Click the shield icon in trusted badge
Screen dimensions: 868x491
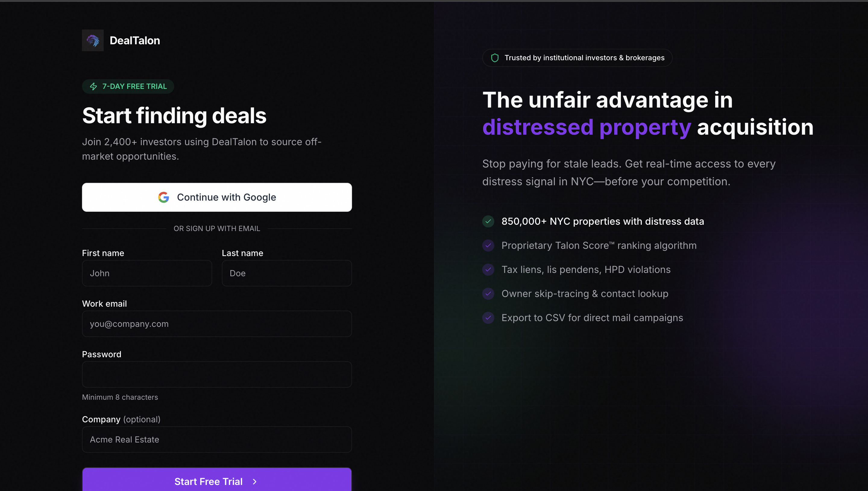point(495,58)
